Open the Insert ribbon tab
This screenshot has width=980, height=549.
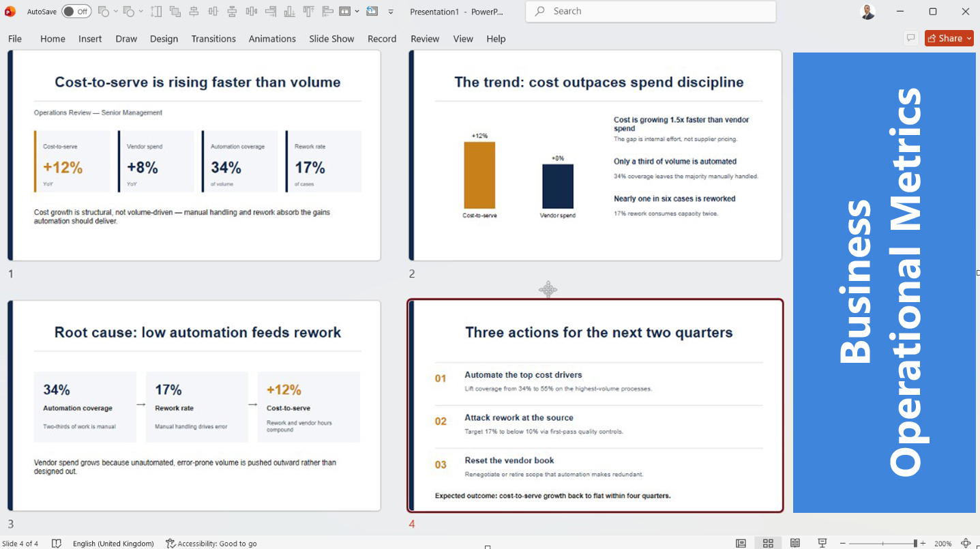[x=90, y=39]
